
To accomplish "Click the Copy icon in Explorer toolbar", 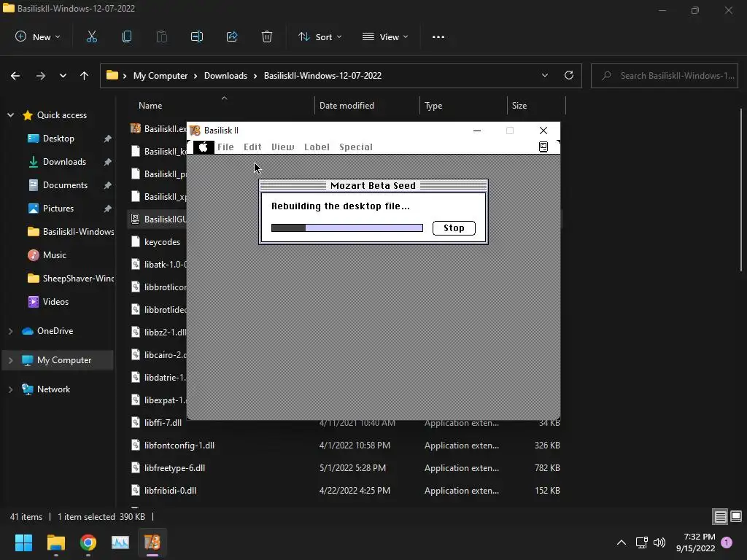I will pos(127,36).
